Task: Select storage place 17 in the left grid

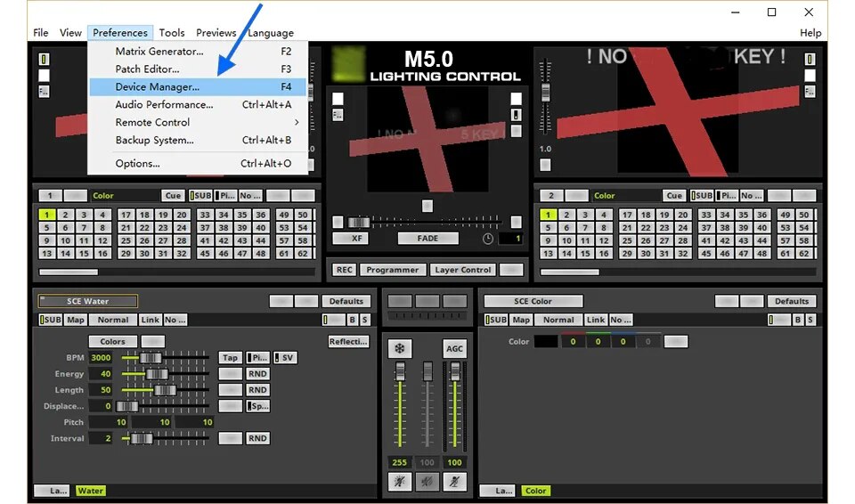Action: coord(126,215)
